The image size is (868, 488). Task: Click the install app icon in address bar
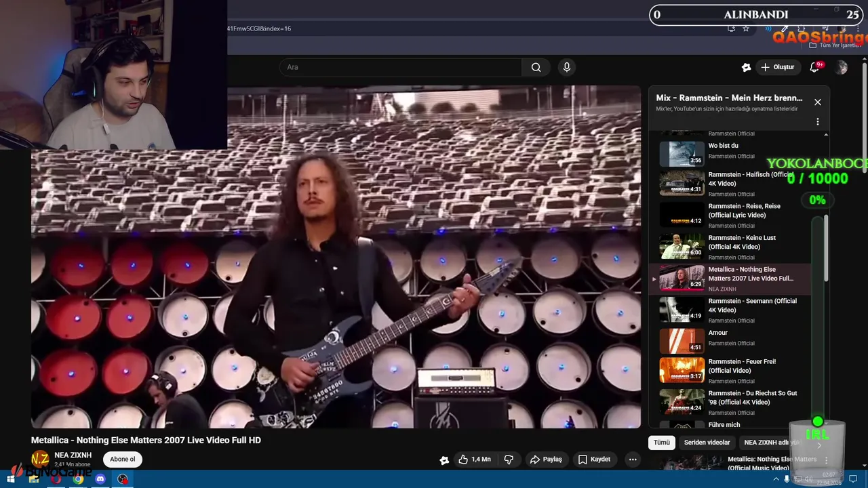point(731,28)
